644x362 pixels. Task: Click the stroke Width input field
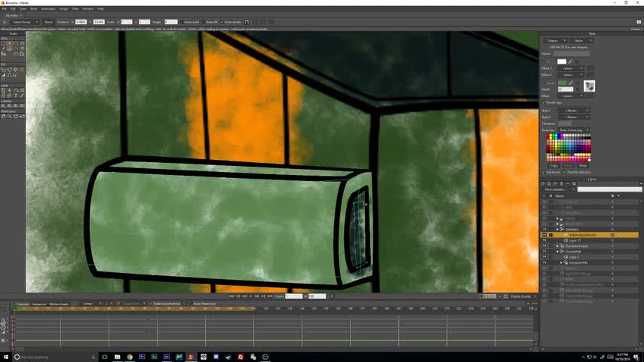(565, 89)
